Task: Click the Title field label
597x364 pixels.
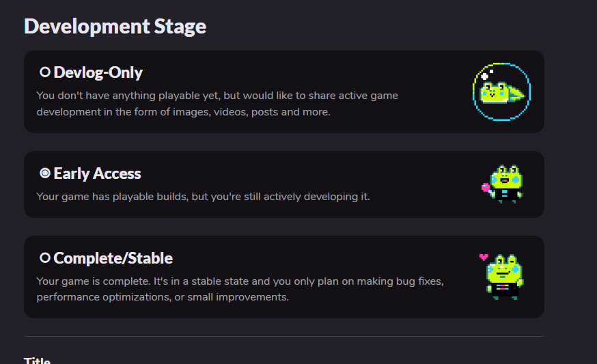Action: point(38,360)
